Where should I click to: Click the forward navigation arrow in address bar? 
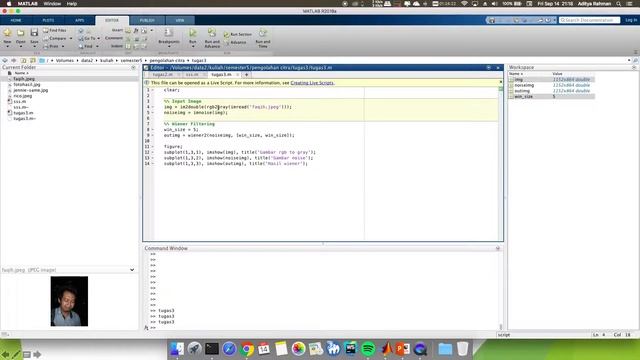[x=13, y=60]
